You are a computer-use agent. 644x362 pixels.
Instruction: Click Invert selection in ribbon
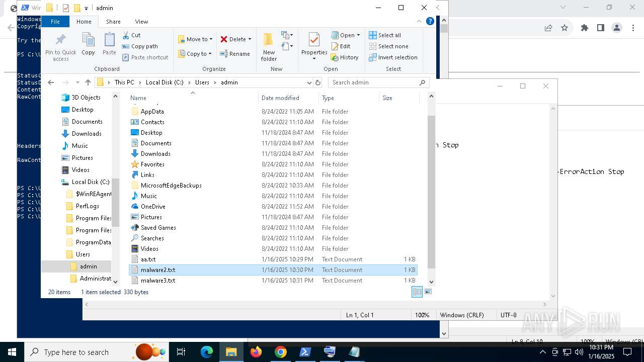[x=393, y=57]
